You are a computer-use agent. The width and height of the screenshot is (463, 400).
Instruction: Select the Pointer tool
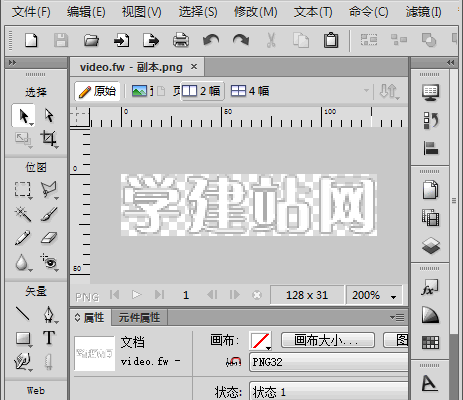23,116
